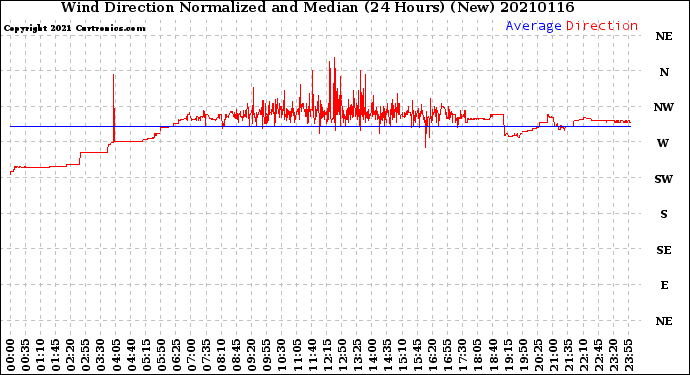Click the '14:00' time label
This screenshot has height=375, width=690.
pos(372,355)
